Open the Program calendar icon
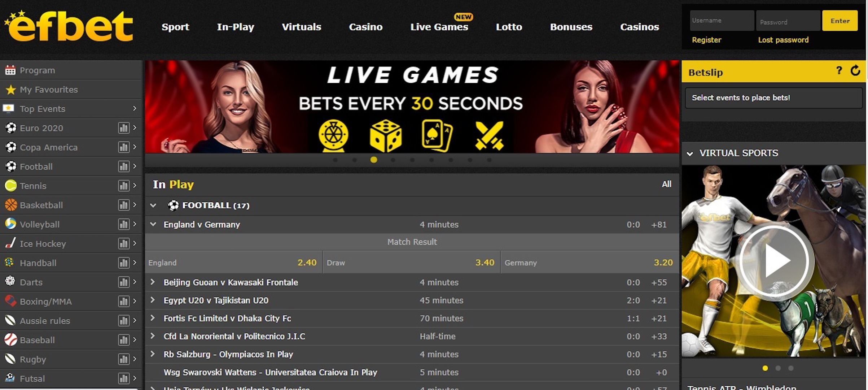868x390 pixels. [x=10, y=70]
